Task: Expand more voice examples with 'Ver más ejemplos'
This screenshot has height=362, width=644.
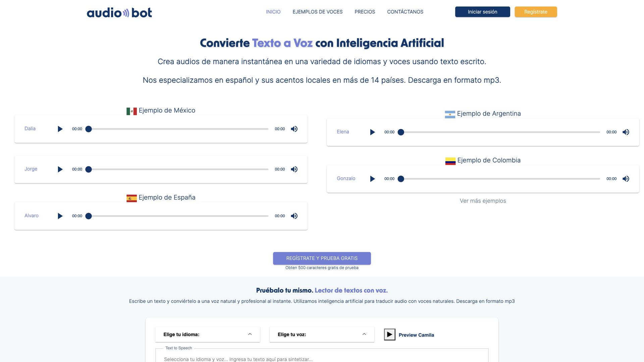Action: [483, 201]
